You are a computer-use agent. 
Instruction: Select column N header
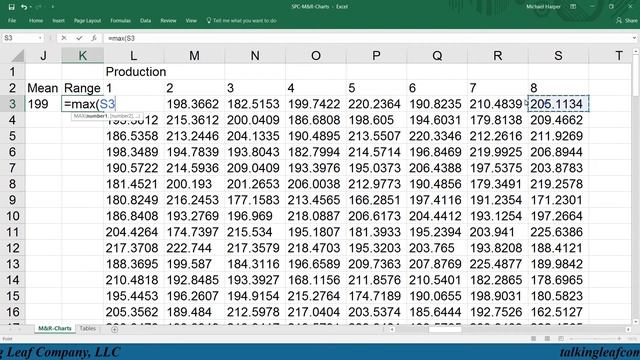tap(255, 56)
